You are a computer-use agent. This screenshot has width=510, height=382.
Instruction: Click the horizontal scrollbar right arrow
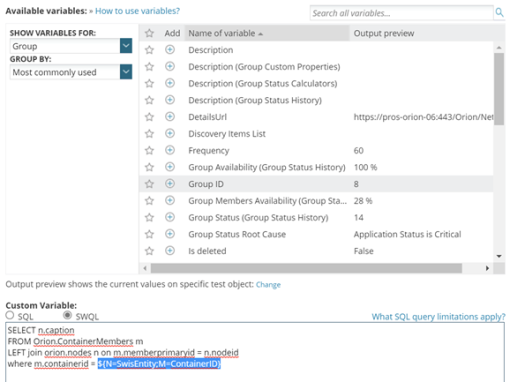[x=487, y=268]
